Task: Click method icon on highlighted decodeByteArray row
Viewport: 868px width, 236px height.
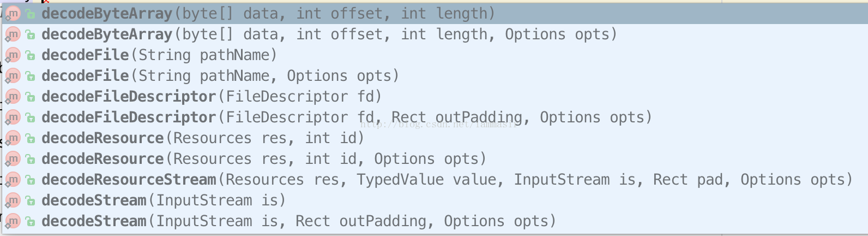Action: click(x=13, y=13)
